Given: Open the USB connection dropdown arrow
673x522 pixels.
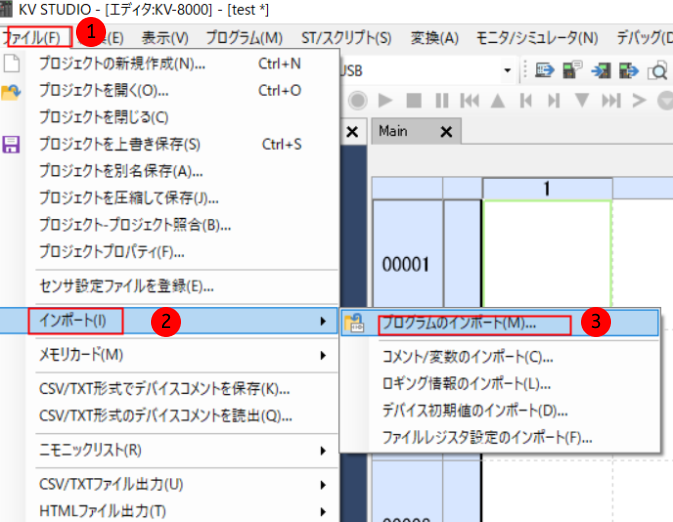Looking at the screenshot, I should (x=507, y=70).
